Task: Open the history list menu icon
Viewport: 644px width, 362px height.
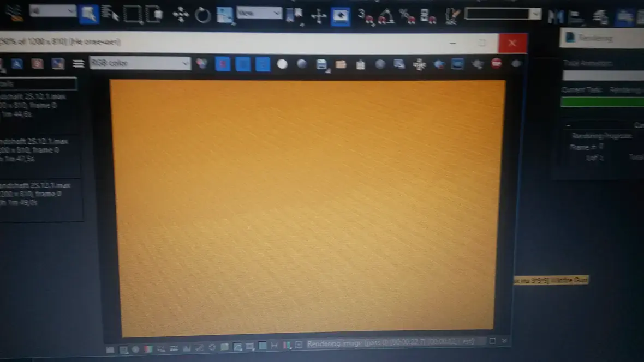Action: (x=78, y=63)
